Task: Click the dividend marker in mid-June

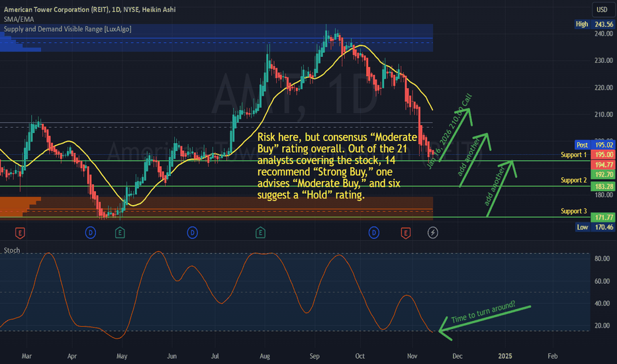Action: pyautogui.click(x=193, y=232)
